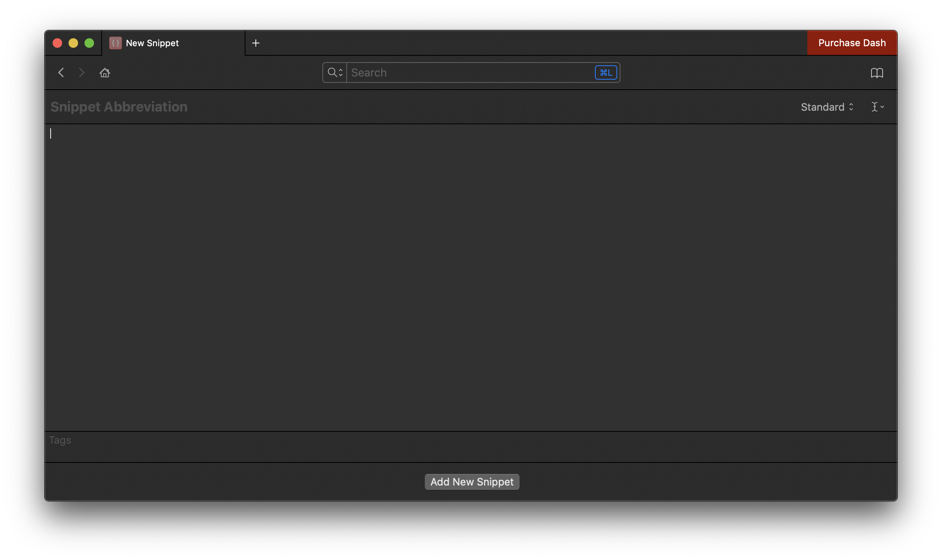The width and height of the screenshot is (942, 560).
Task: Click the Snippet Abbreviation field
Action: click(x=119, y=107)
